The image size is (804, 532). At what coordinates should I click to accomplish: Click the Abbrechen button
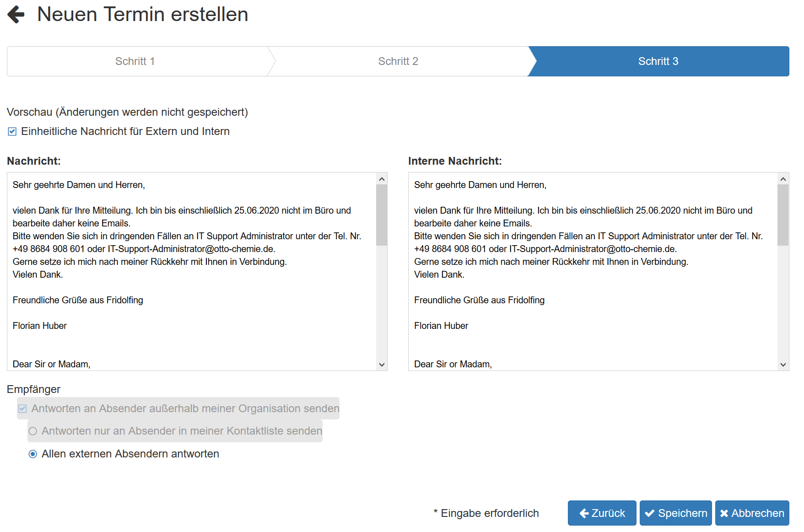pyautogui.click(x=752, y=513)
